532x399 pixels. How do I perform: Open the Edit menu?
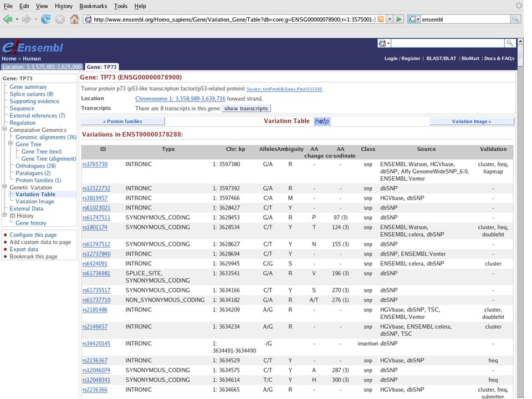coord(24,6)
